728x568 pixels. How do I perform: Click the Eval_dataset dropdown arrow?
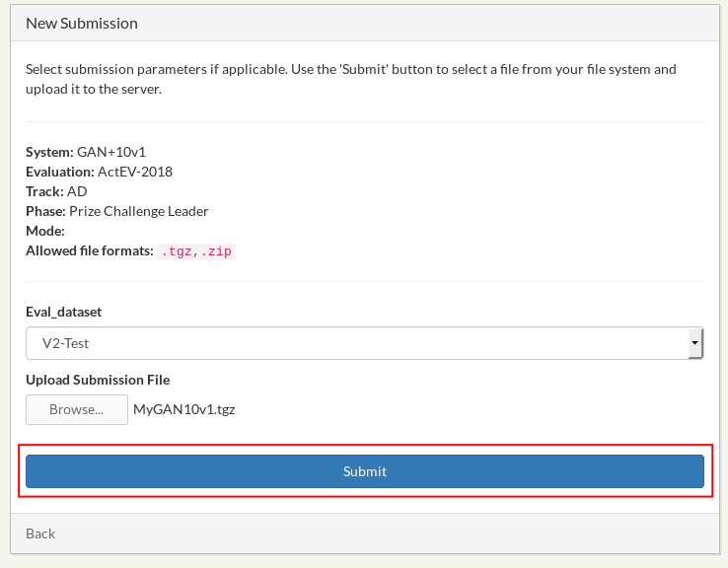click(694, 343)
